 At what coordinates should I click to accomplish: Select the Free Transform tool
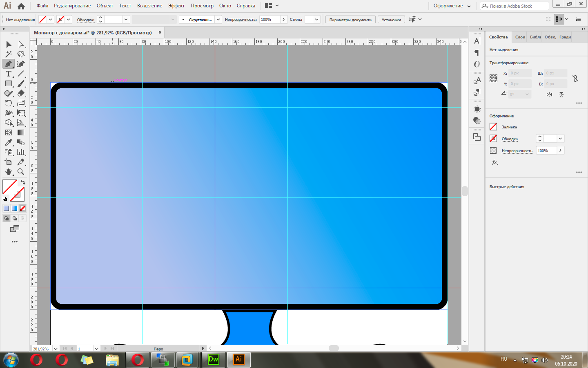pyautogui.click(x=21, y=113)
